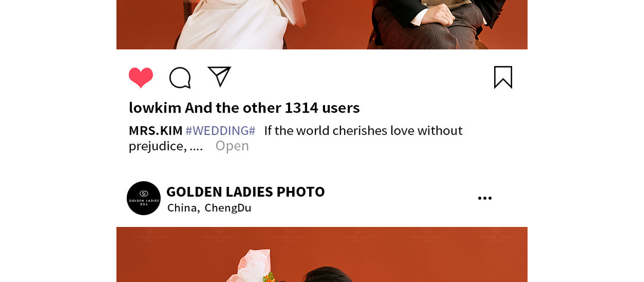
Task: Open the MRS.KIM username in caption
Action: pyautogui.click(x=156, y=130)
